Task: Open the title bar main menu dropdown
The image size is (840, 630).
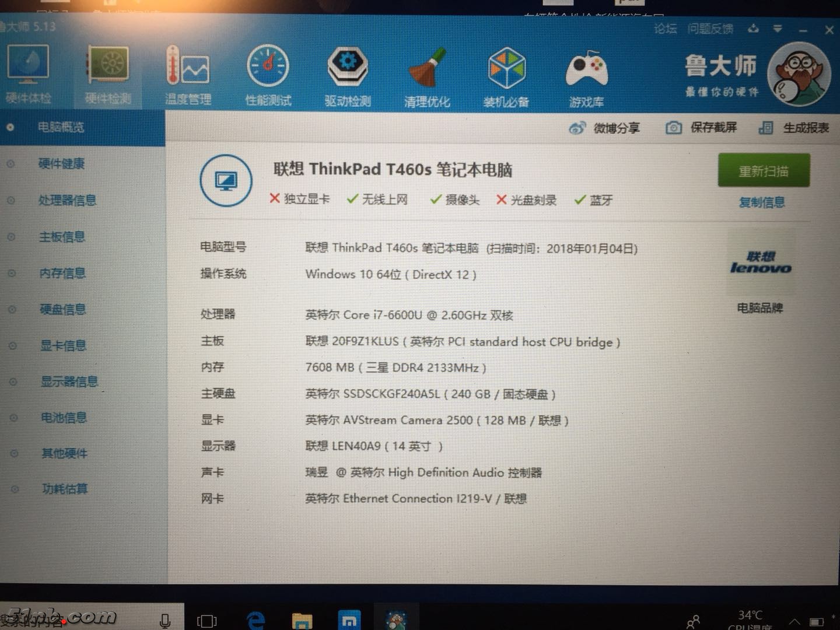Action: pos(778,29)
